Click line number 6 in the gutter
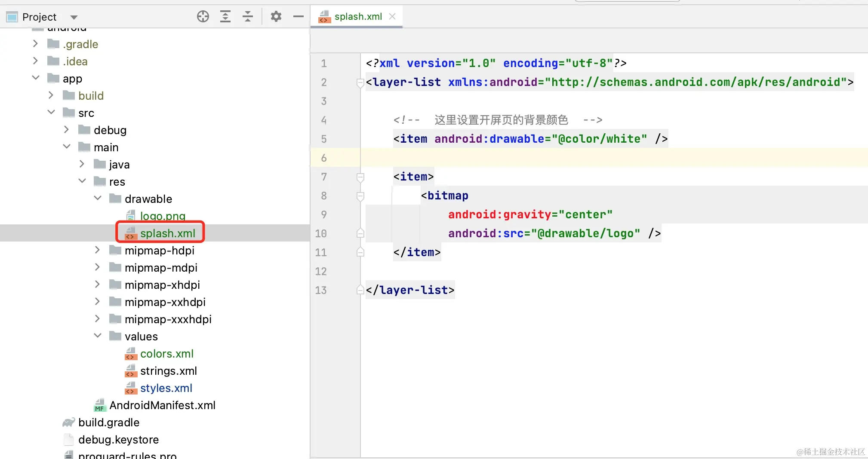 (x=324, y=158)
